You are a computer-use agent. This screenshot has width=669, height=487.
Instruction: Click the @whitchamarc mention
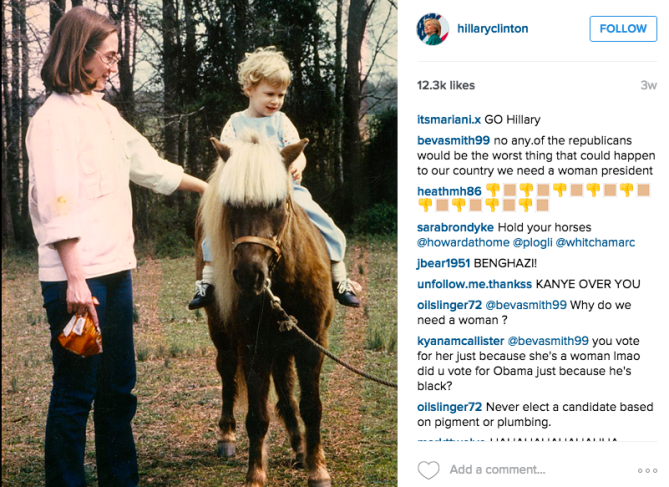click(x=595, y=242)
